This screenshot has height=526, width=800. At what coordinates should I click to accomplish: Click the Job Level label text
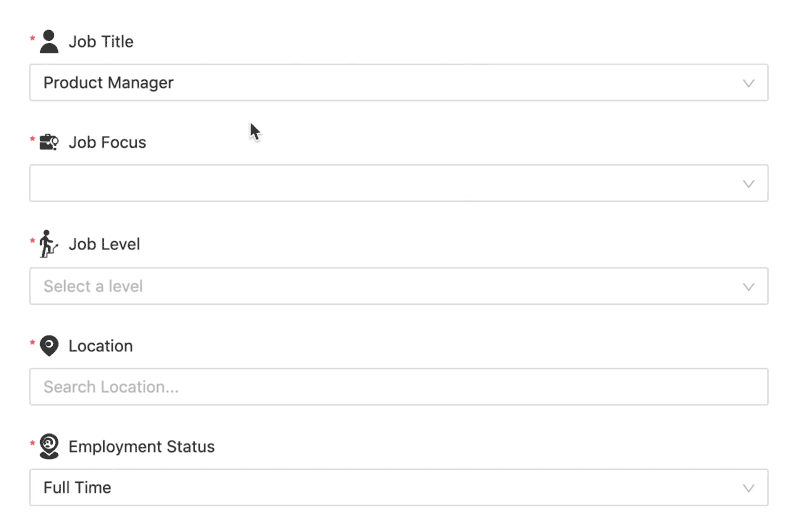click(104, 244)
